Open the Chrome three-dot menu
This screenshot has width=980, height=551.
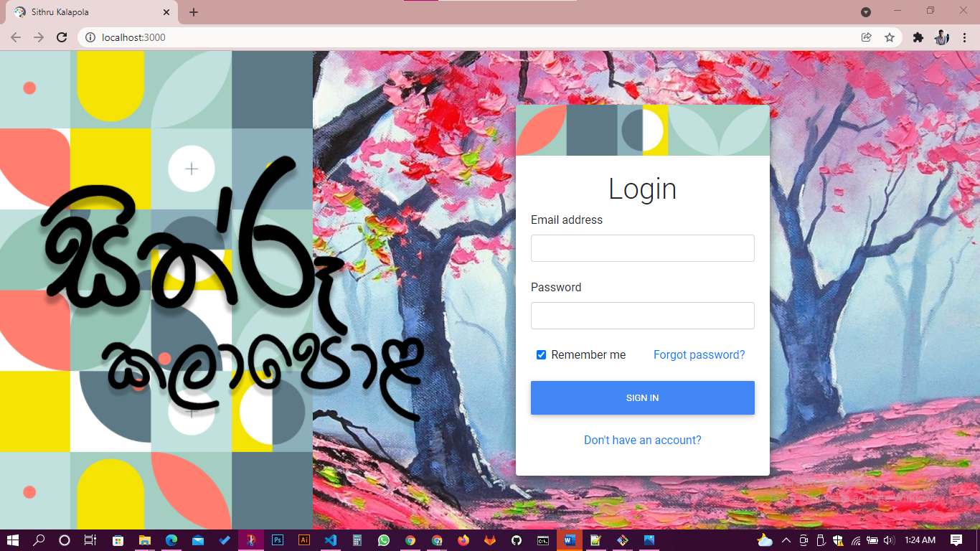tap(965, 37)
